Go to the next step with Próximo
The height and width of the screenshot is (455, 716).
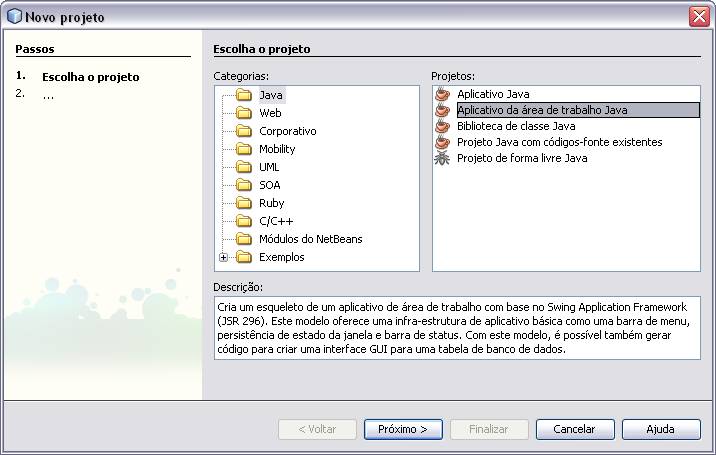point(403,429)
